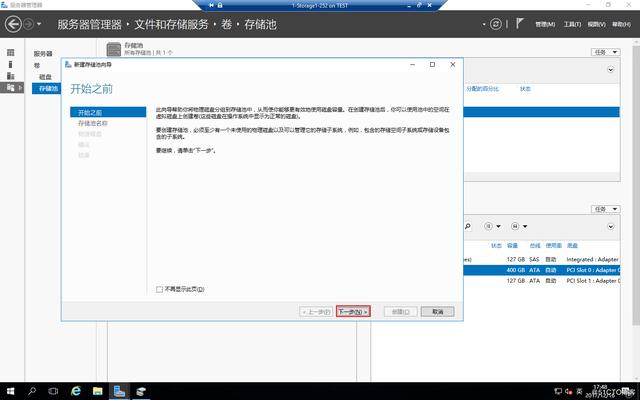Click the forward arrow in Server Manager header

click(x=29, y=24)
